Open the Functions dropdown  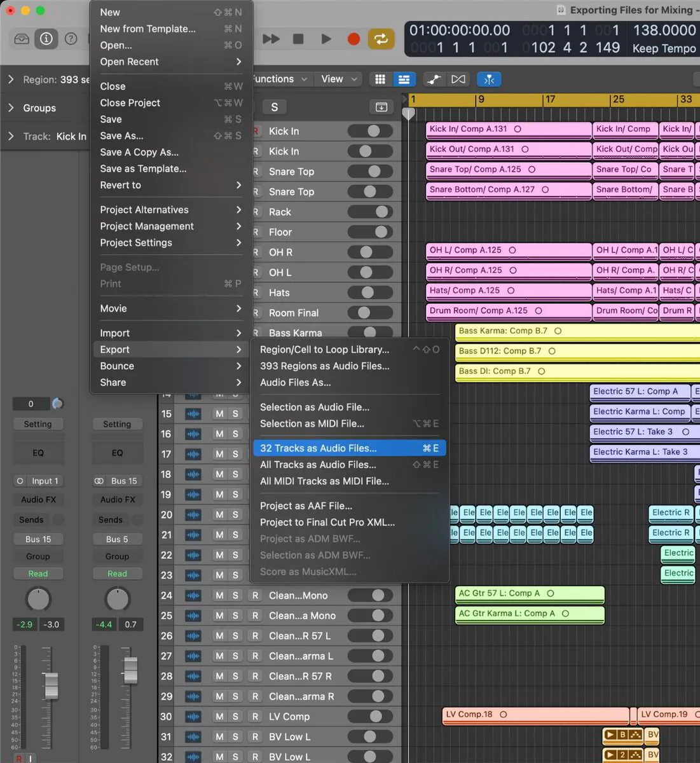(280, 79)
